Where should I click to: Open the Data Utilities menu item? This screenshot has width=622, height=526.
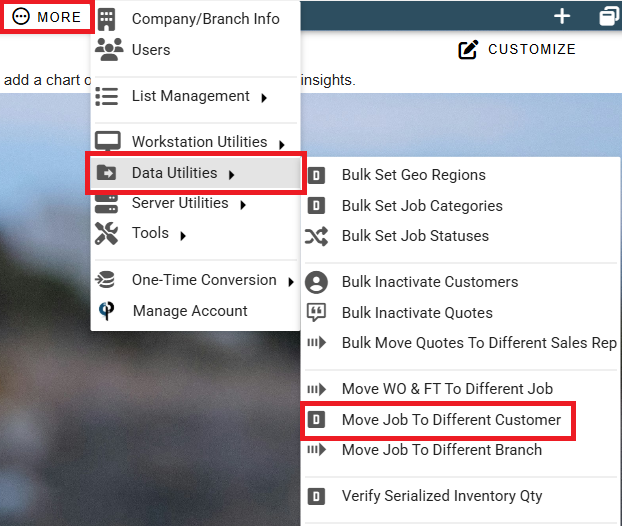196,173
